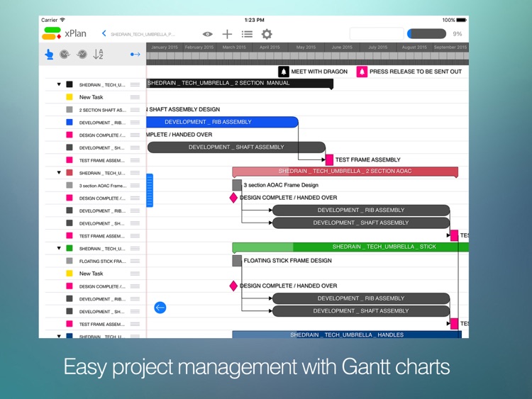
Task: Go back using the blue chevron
Action: [x=104, y=33]
